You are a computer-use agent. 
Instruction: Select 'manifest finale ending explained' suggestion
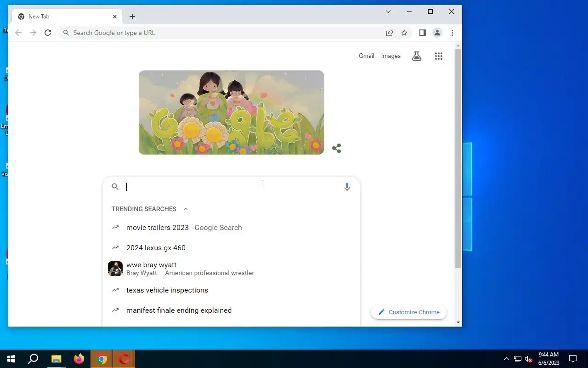point(232,310)
